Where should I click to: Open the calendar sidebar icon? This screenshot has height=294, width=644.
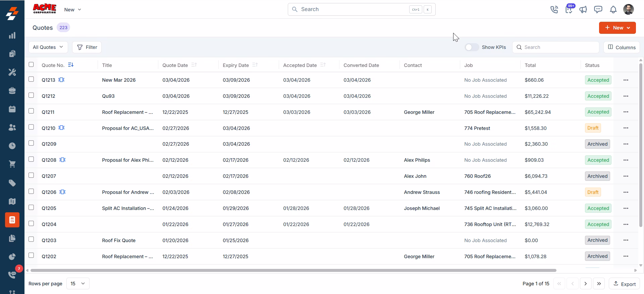tap(12, 109)
